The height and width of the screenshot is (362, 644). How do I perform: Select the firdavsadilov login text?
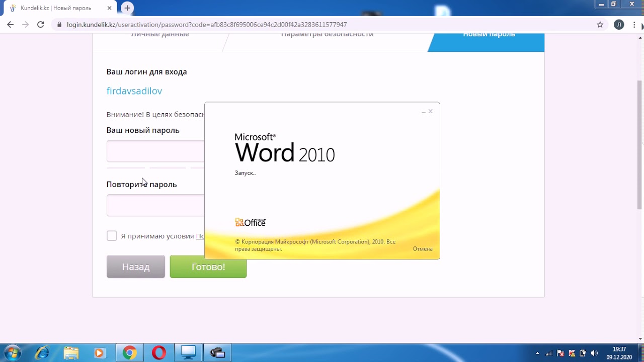point(134,91)
